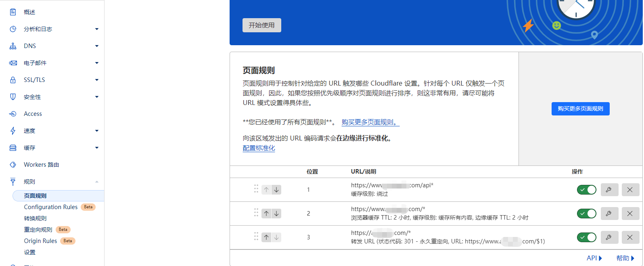Move rule 2 up with arrow
This screenshot has width=644, height=266.
[266, 214]
